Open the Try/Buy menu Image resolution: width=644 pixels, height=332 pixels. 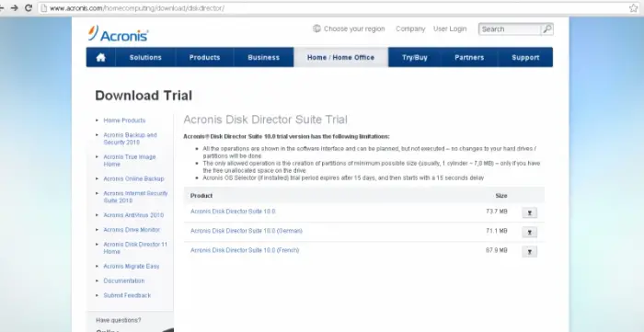[415, 57]
